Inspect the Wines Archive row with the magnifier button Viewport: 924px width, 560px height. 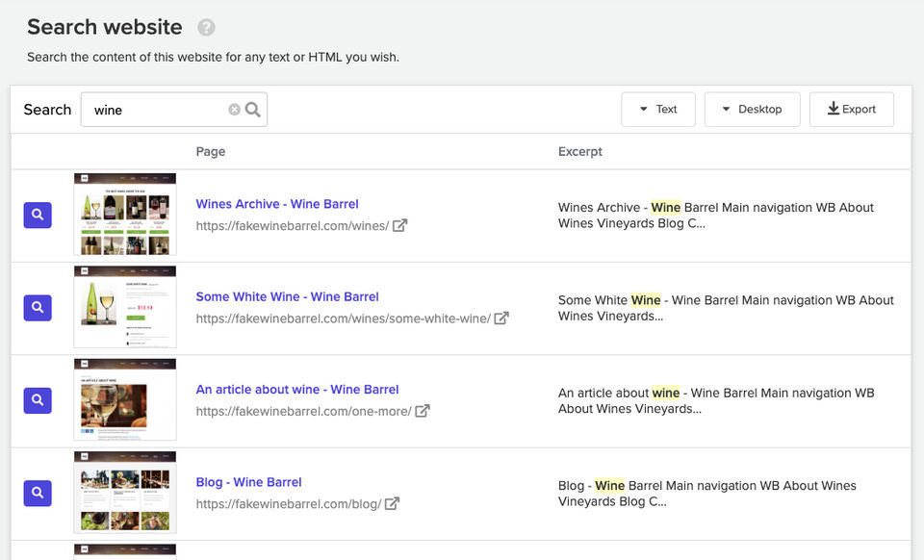[x=38, y=215]
